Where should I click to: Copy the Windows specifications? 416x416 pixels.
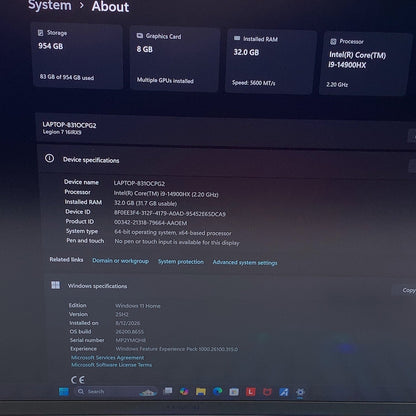click(x=407, y=290)
